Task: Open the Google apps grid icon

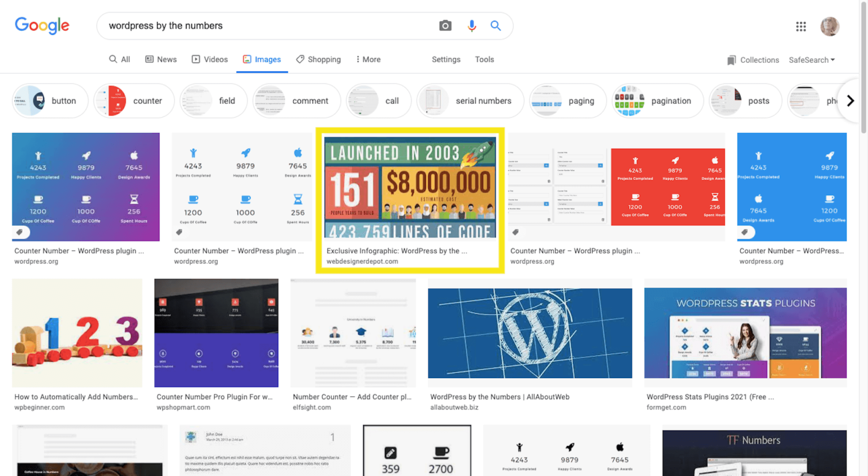Action: click(x=801, y=26)
